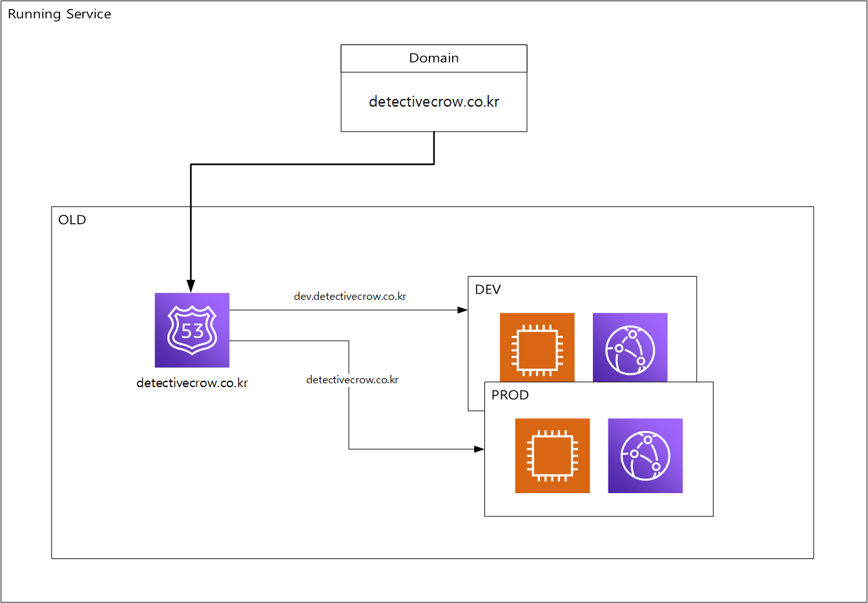Select the vertical segment of the PROD connector

tap(349, 414)
